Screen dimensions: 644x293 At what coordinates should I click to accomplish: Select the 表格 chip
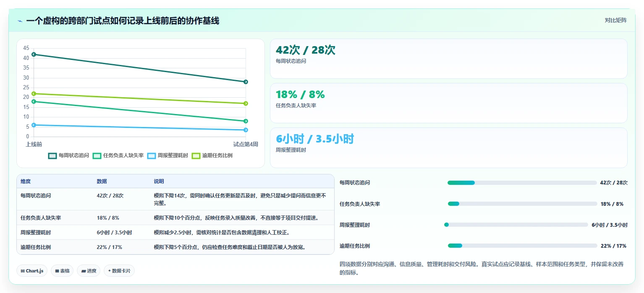click(x=62, y=271)
